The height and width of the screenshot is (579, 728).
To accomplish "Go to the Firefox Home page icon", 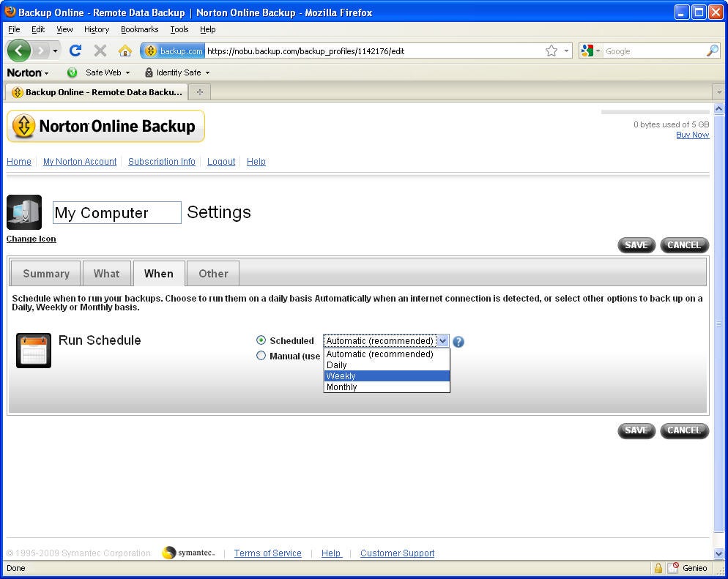I will pos(125,51).
